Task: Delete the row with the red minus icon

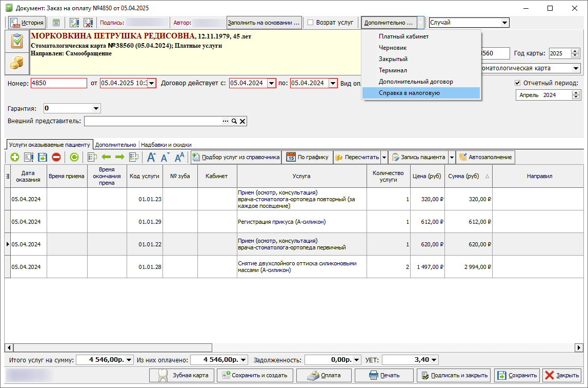Action: 56,157
